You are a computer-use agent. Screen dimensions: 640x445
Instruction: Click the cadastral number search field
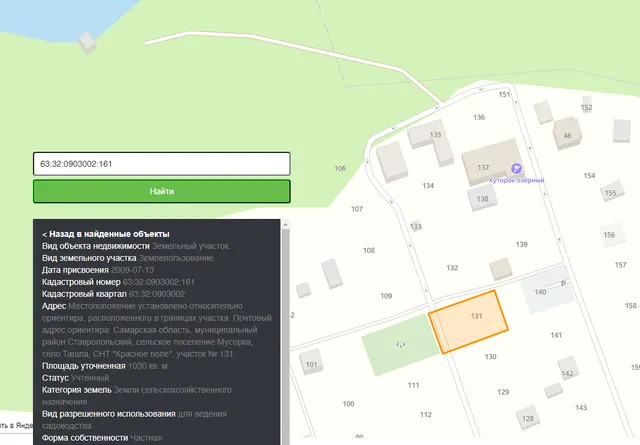pos(162,164)
